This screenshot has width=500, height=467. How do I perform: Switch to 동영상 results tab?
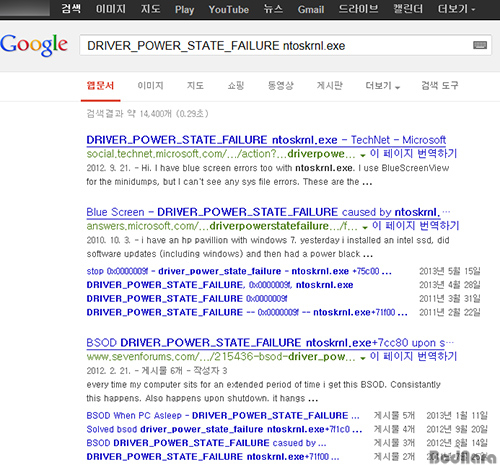(x=280, y=86)
